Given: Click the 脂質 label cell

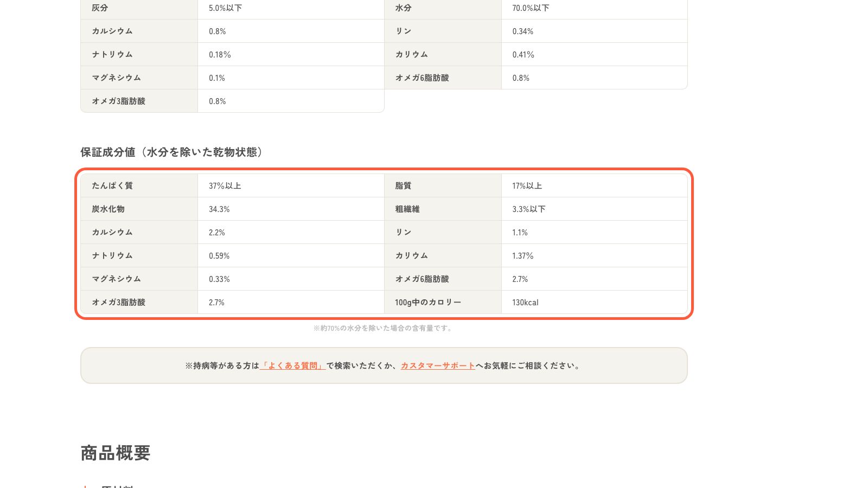Looking at the screenshot, I should pos(443,185).
